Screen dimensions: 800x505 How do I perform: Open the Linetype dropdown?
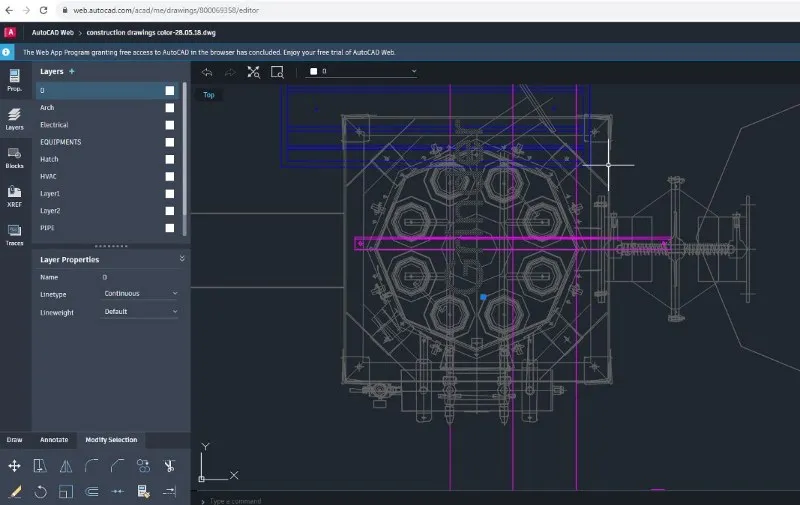(x=140, y=293)
